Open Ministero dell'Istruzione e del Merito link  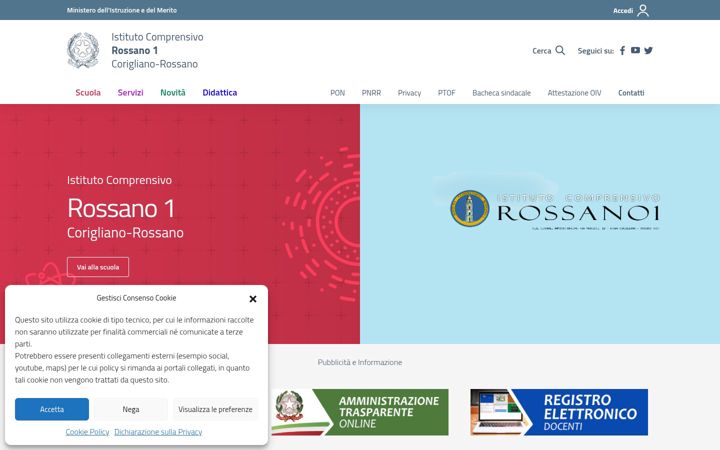(x=122, y=10)
